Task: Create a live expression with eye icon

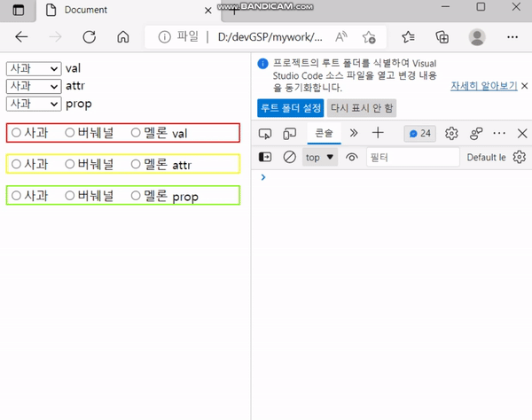Action: pyautogui.click(x=351, y=158)
